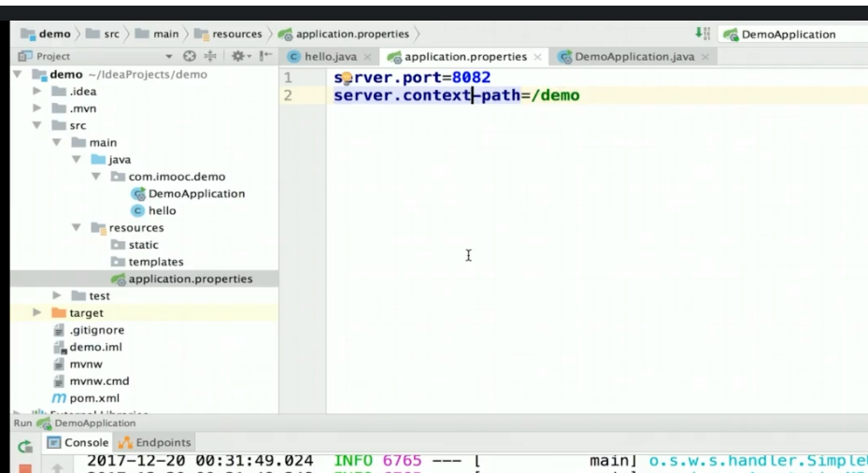Click the Project panel window icon
Screen dimensions: 868x473
coord(25,56)
